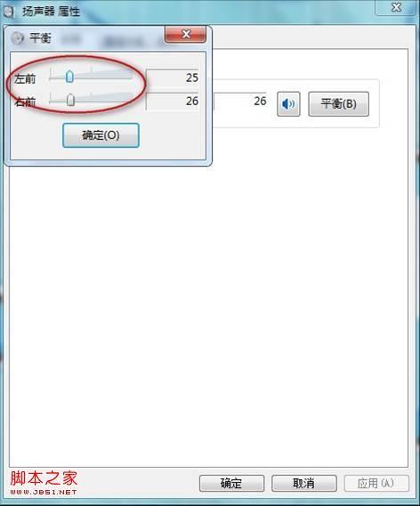Viewport: 420px width, 506px height.
Task: Click the 应用(A) apply button
Action: tap(376, 483)
